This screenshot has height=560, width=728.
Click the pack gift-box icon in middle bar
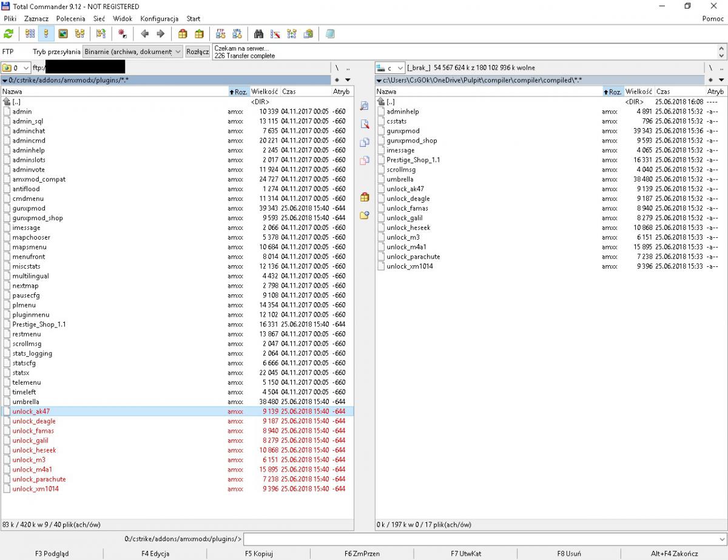pos(364,197)
